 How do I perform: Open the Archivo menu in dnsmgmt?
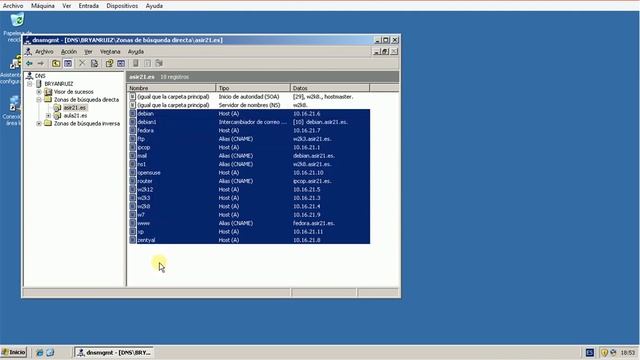(44, 52)
